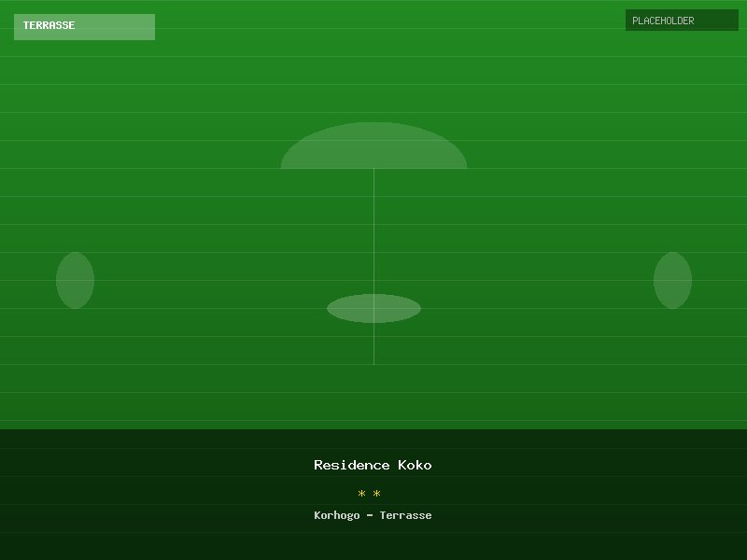
Task: Open the Residence Koko title
Action: click(x=373, y=465)
